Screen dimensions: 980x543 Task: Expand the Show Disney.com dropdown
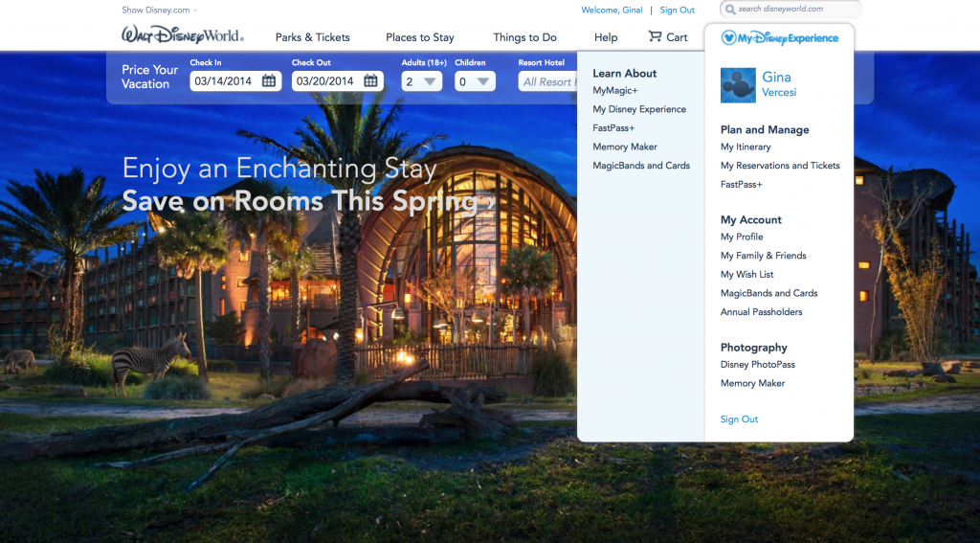[160, 10]
